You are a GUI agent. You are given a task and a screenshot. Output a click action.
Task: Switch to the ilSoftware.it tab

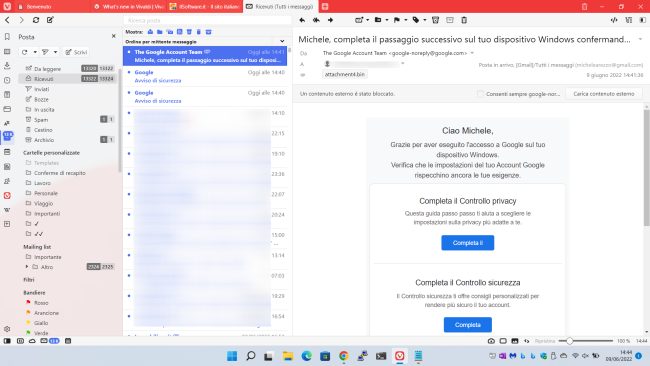coord(204,7)
